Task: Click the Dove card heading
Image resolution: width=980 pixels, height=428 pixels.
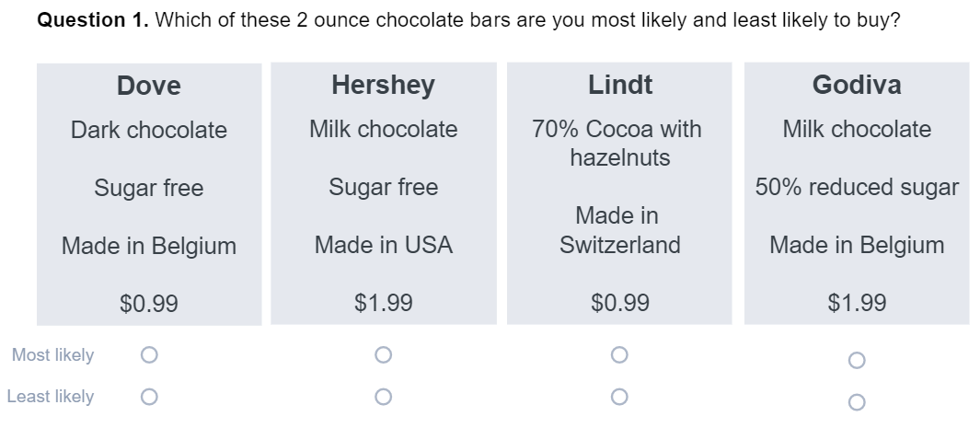Action: (x=149, y=86)
